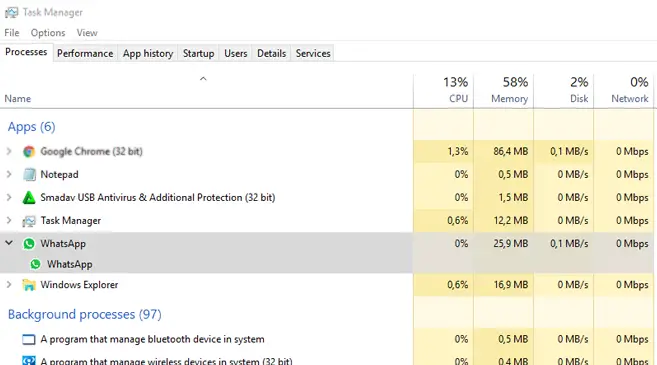This screenshot has height=365, width=657.
Task: Expand the Windows Explorer process group
Action: 9,285
